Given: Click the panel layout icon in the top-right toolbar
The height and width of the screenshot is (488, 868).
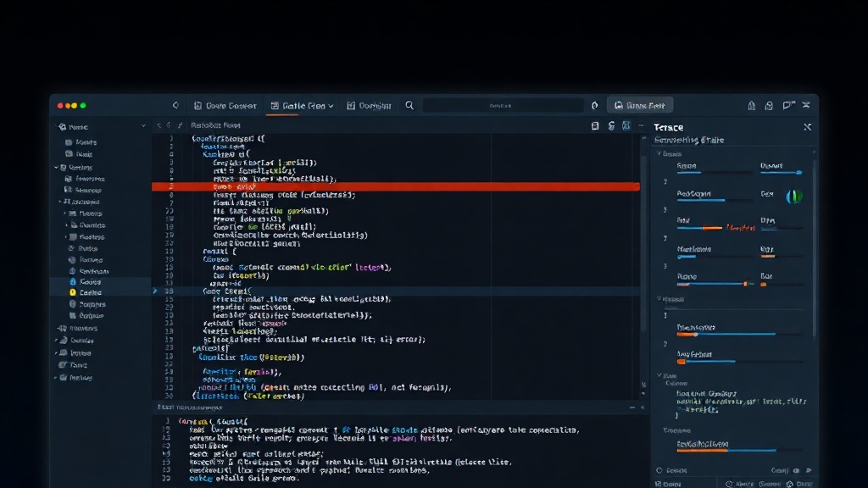Looking at the screenshot, I should click(x=788, y=105).
